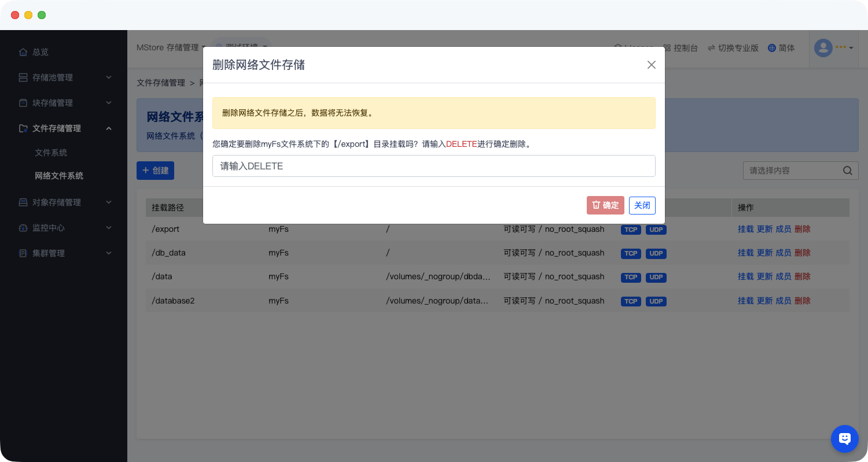Click the monitoring center icon
Screen dimensions: 868x462
click(x=23, y=228)
